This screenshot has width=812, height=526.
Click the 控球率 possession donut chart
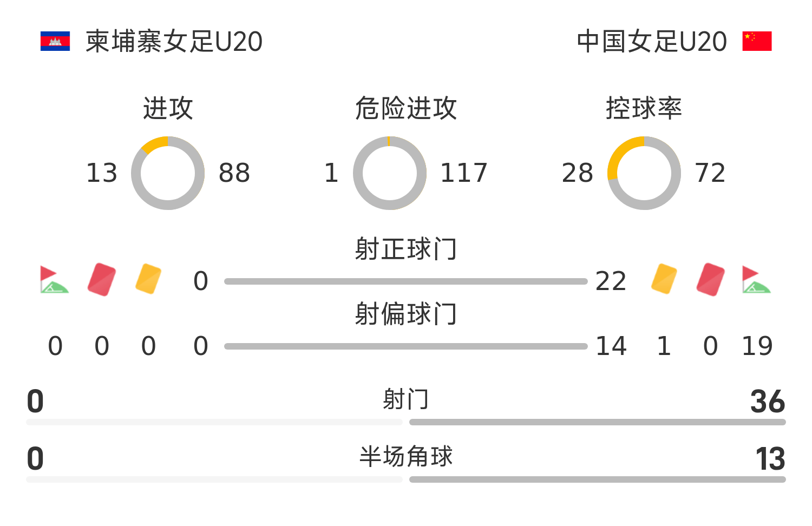[644, 173]
